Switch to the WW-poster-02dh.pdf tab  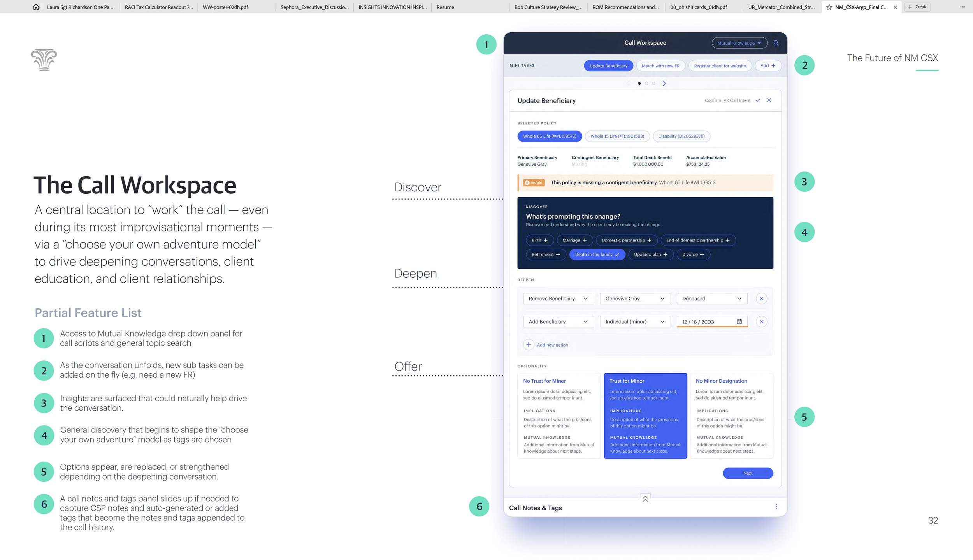225,7
